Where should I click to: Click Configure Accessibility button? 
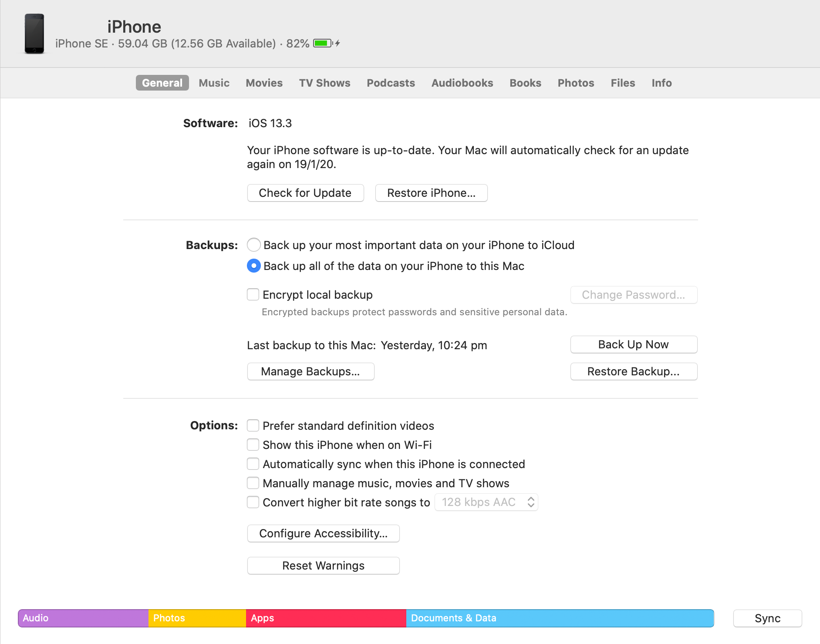[323, 533]
